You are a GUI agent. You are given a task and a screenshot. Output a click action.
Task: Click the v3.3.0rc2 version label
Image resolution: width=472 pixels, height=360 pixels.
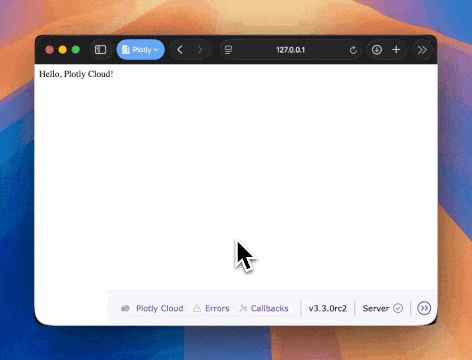pos(328,308)
